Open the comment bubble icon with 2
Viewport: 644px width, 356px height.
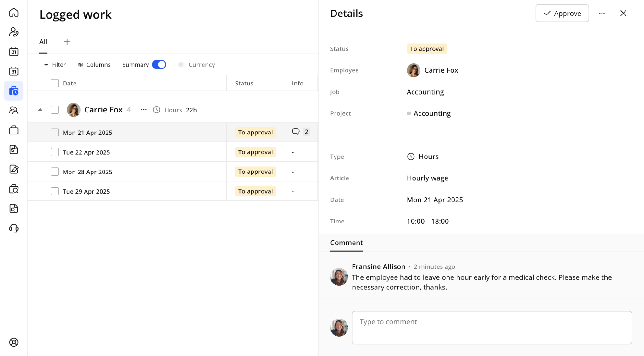click(296, 132)
